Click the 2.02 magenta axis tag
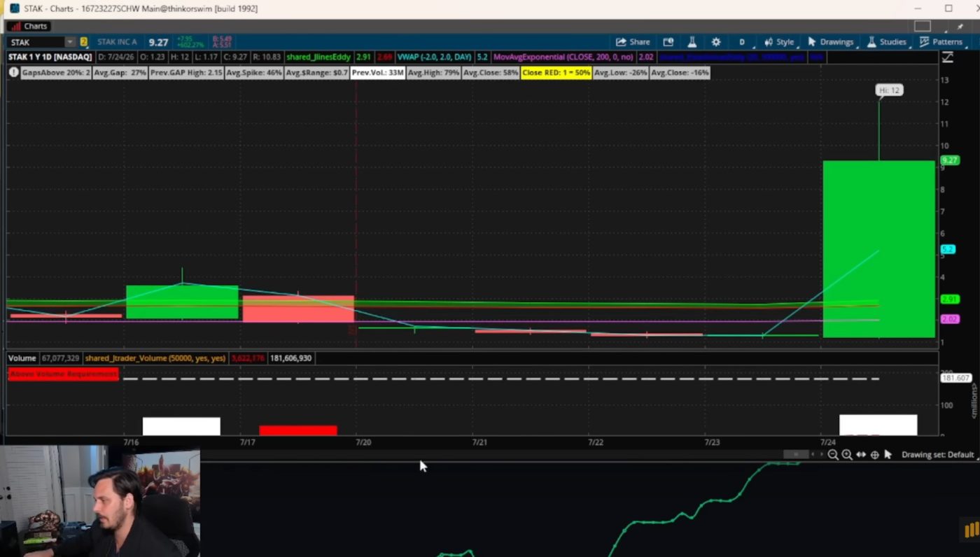 click(949, 319)
